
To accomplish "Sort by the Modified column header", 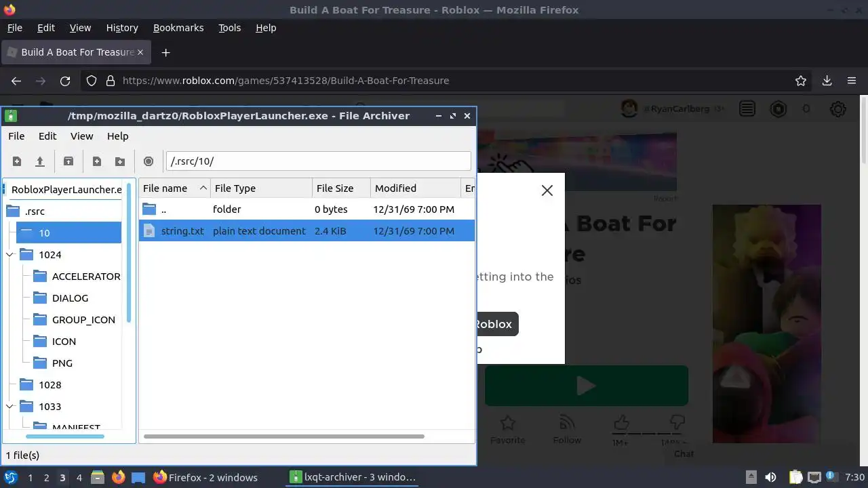I will [415, 188].
